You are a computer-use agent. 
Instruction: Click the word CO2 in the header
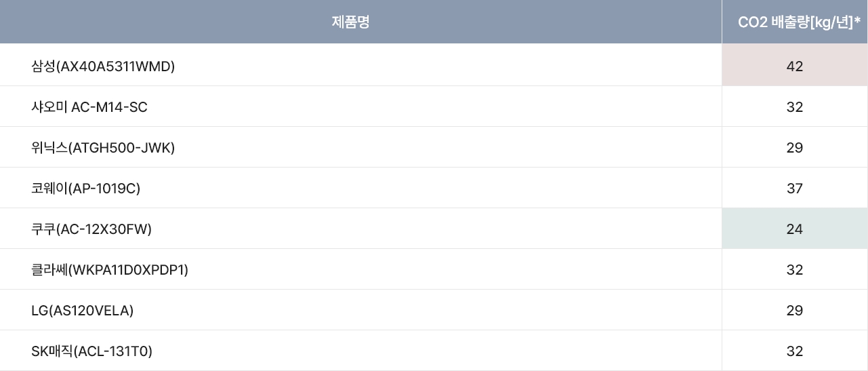tap(752, 22)
